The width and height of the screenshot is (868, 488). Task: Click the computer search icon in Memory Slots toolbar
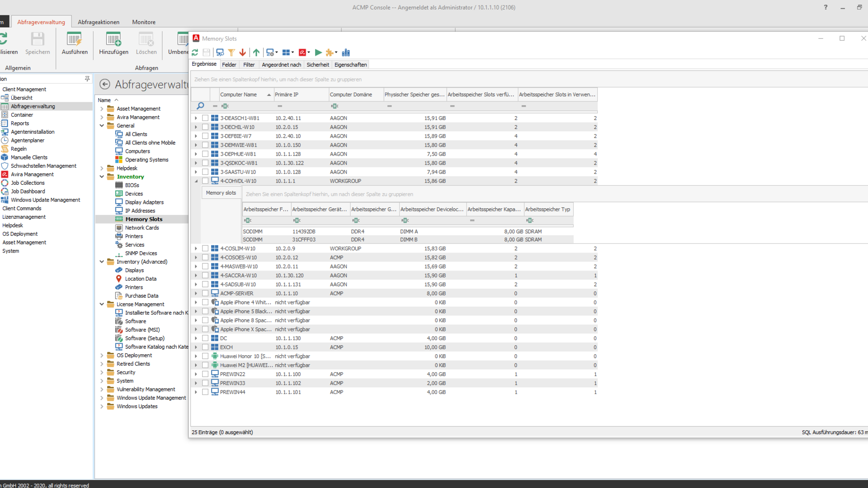point(220,52)
